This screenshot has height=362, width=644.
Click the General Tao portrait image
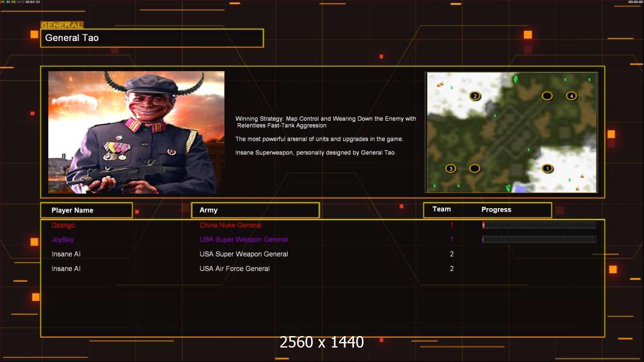coord(137,132)
